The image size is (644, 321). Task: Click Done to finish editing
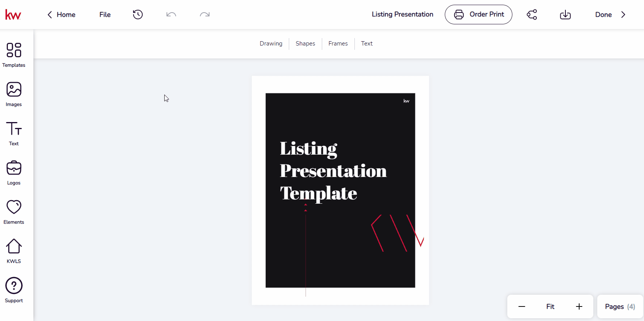pos(603,15)
